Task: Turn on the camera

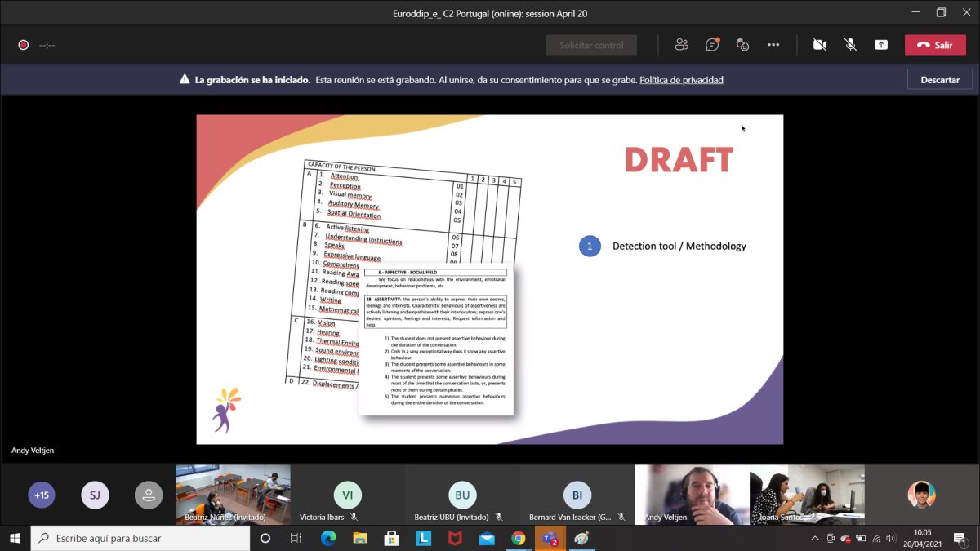Action: click(820, 45)
